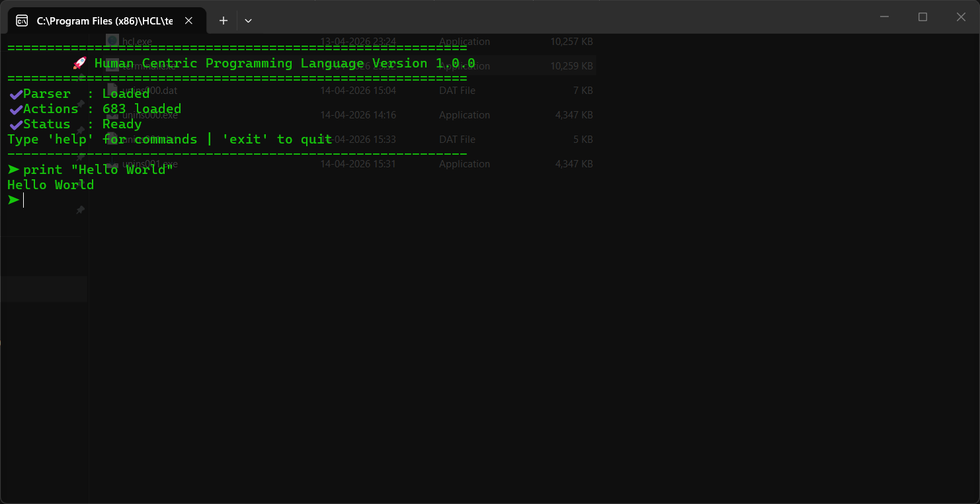
Task: Click the checkmark icon beside Actions loaded
Action: tap(15, 108)
